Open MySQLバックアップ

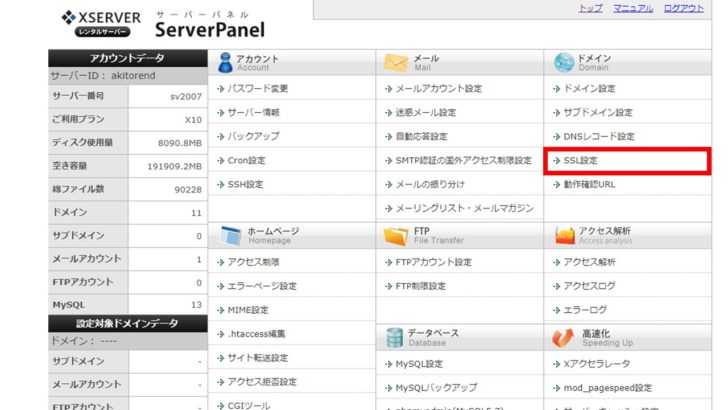point(436,387)
